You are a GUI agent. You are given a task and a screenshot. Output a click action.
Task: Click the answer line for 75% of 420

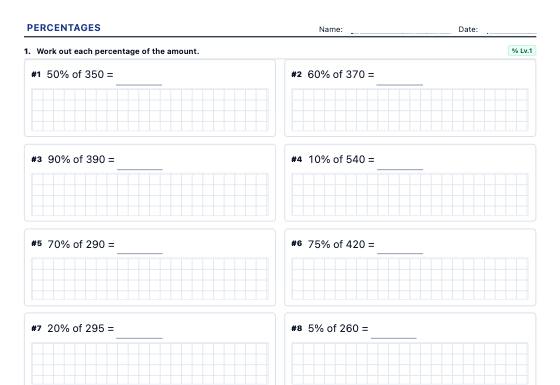[400, 253]
